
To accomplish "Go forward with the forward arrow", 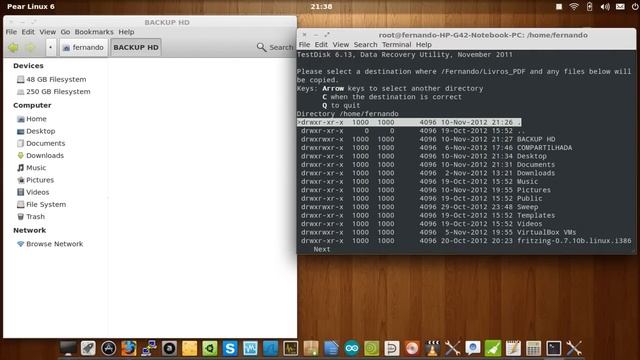I will click(31, 48).
